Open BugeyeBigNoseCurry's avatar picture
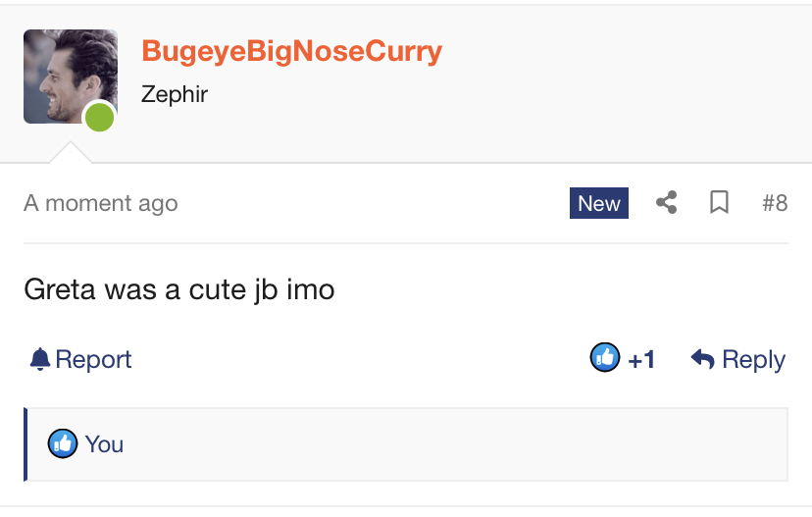812x517 pixels. (x=71, y=77)
